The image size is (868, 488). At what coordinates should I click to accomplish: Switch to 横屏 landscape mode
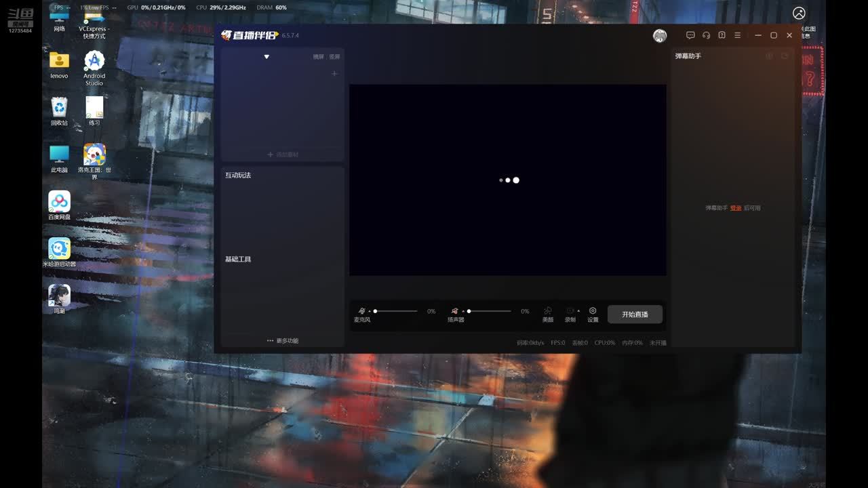[318, 57]
